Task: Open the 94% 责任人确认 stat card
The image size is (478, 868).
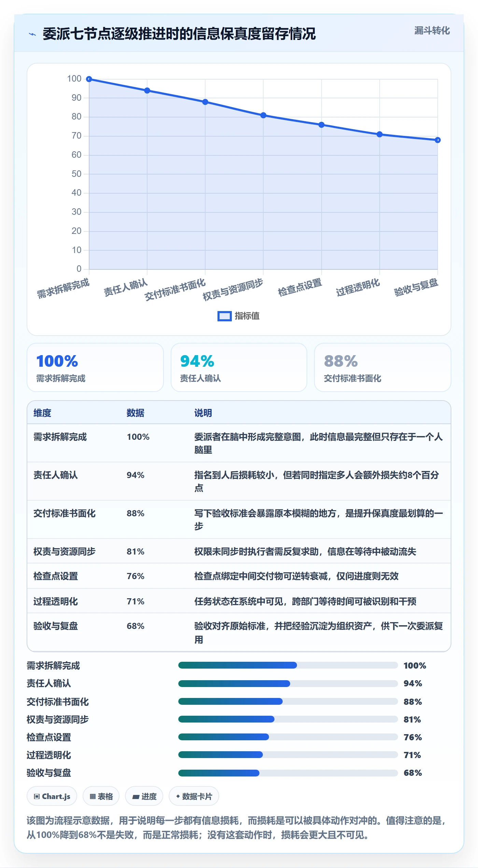Action: click(239, 367)
